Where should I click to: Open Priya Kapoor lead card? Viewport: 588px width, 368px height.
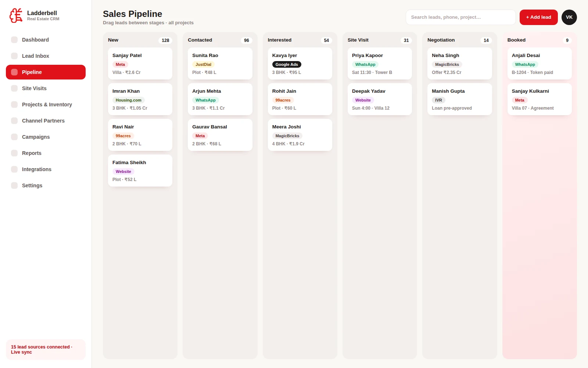[x=380, y=63]
